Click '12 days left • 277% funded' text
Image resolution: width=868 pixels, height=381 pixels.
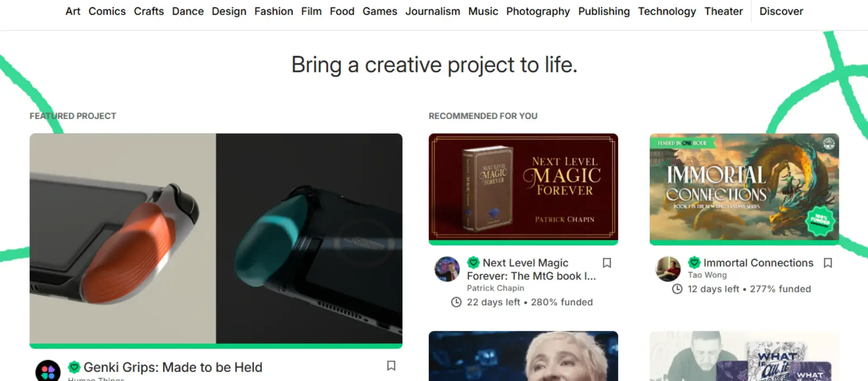point(749,289)
